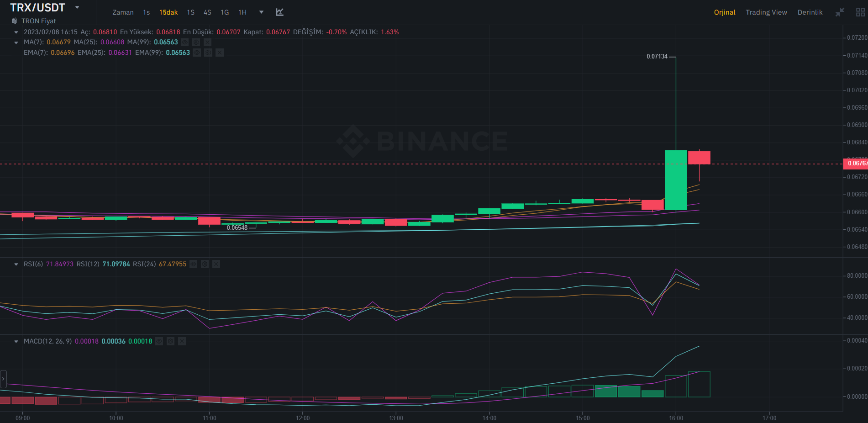
Task: Switch chart to 1S interval
Action: (x=190, y=12)
